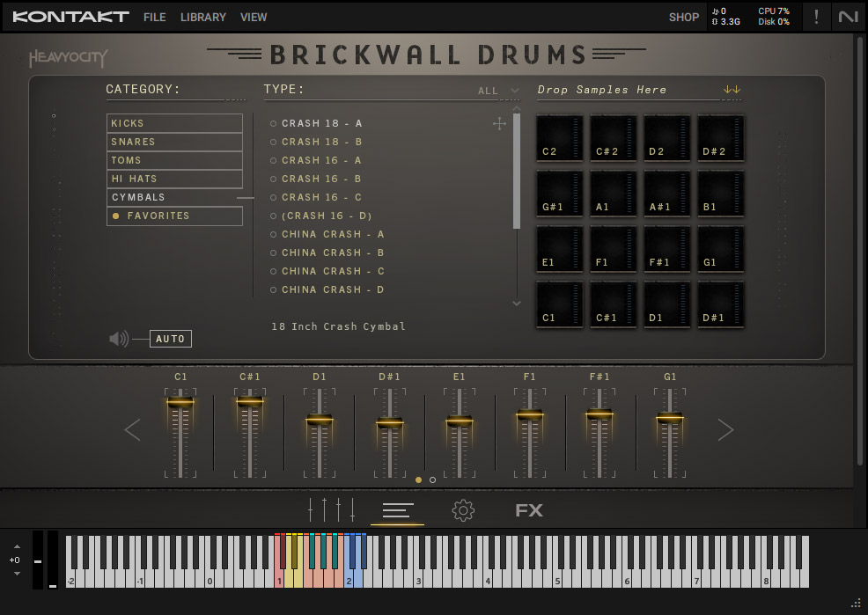Click the D1 channel volume fader

[x=320, y=420]
